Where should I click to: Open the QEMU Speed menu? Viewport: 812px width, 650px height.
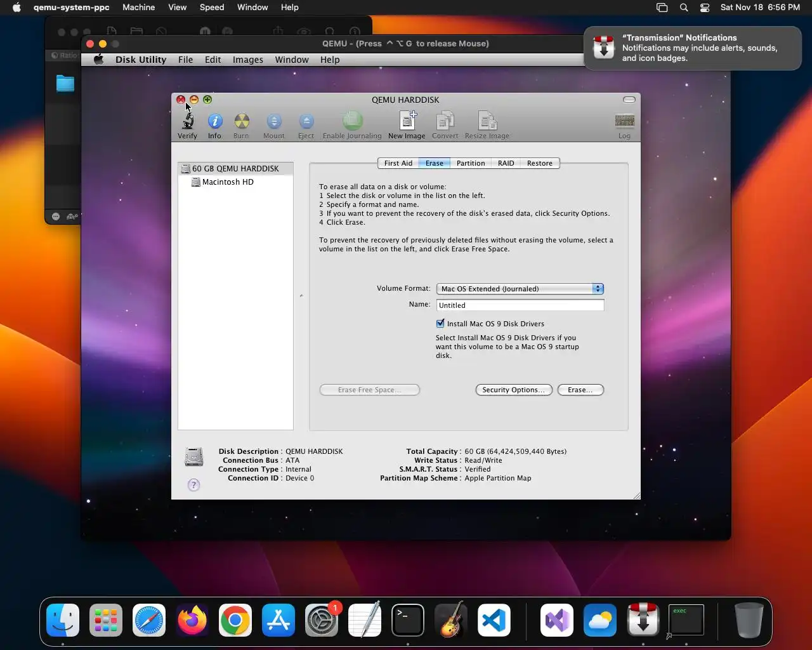pyautogui.click(x=212, y=8)
